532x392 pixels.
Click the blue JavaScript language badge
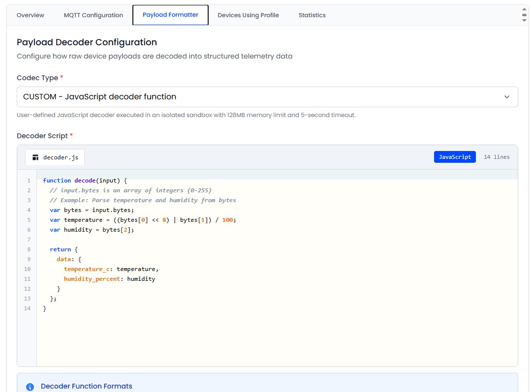pyautogui.click(x=455, y=157)
